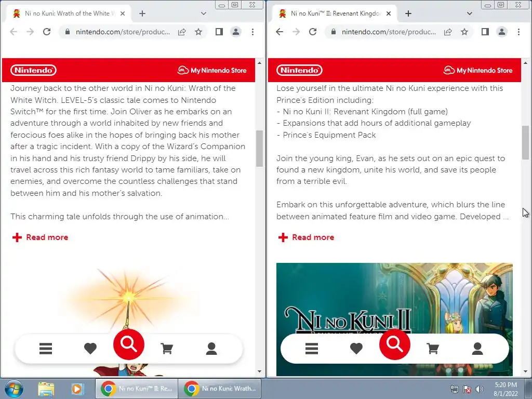Click scroll up arrow in right window

526,63
